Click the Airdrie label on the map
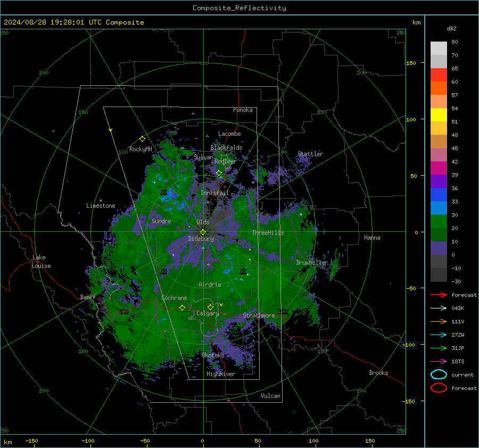The image size is (479, 448). click(210, 284)
